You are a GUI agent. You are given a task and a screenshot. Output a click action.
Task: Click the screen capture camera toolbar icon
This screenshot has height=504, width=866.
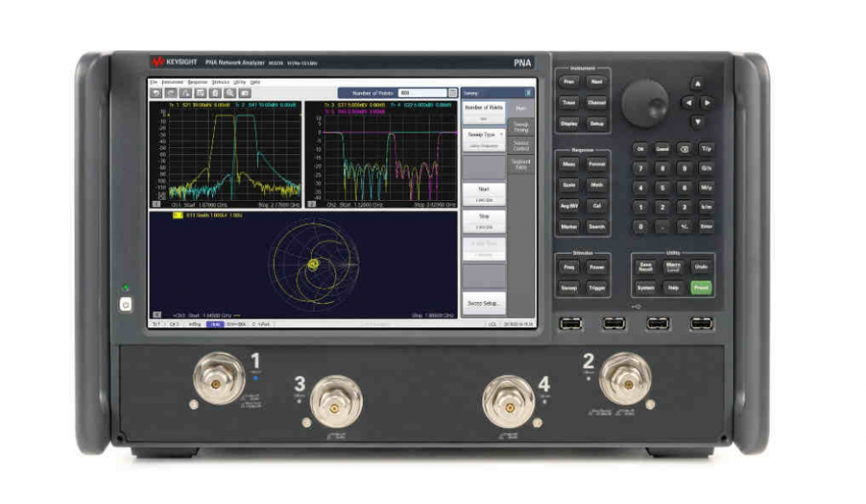pyautogui.click(x=245, y=94)
